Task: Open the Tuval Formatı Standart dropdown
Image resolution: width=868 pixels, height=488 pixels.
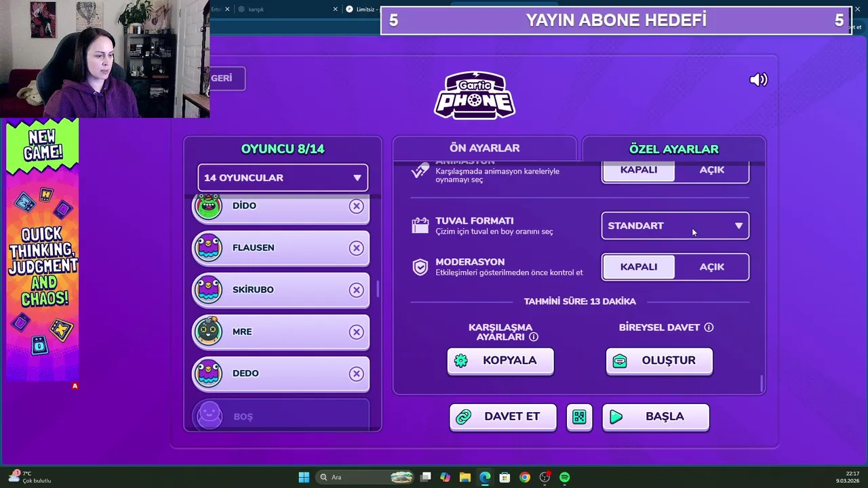Action: pos(675,226)
